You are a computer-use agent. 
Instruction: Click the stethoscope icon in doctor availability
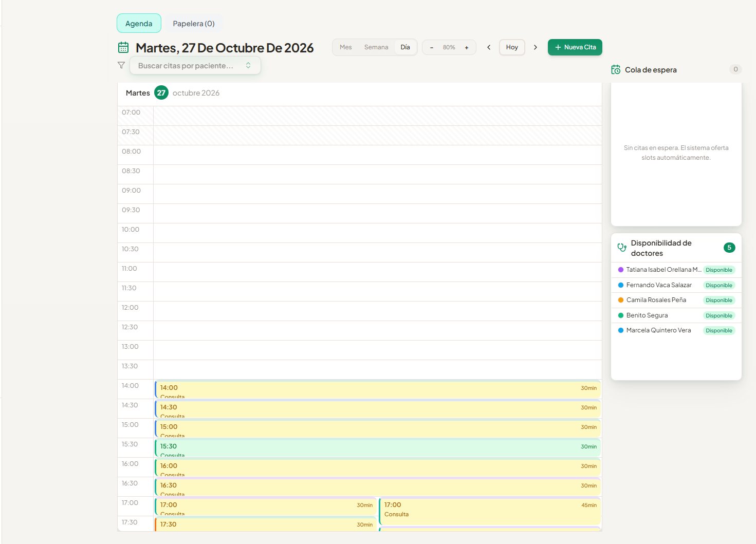point(622,248)
